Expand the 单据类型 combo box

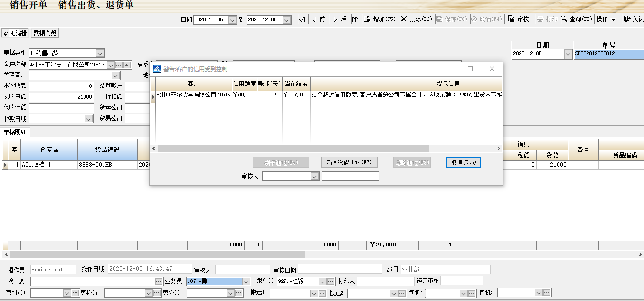point(100,53)
